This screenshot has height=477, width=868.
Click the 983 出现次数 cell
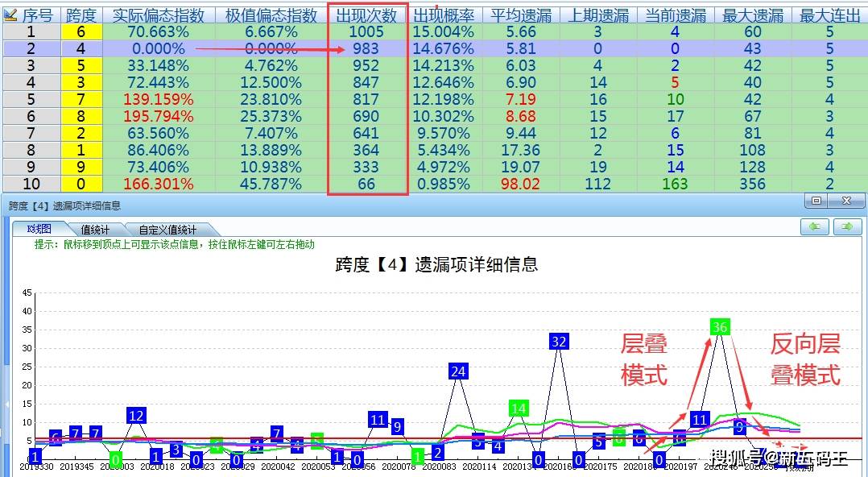click(366, 49)
